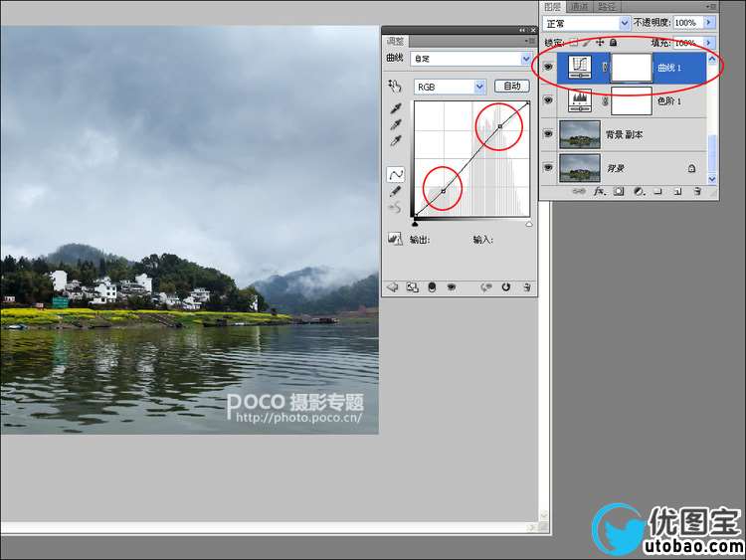Create a new layer group
This screenshot has width=746, height=560.
658,191
